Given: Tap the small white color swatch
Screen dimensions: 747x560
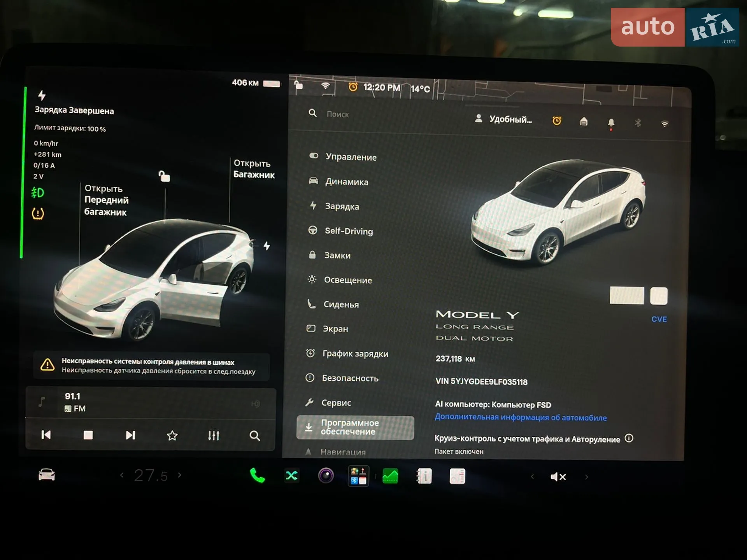Looking at the screenshot, I should tap(659, 296).
